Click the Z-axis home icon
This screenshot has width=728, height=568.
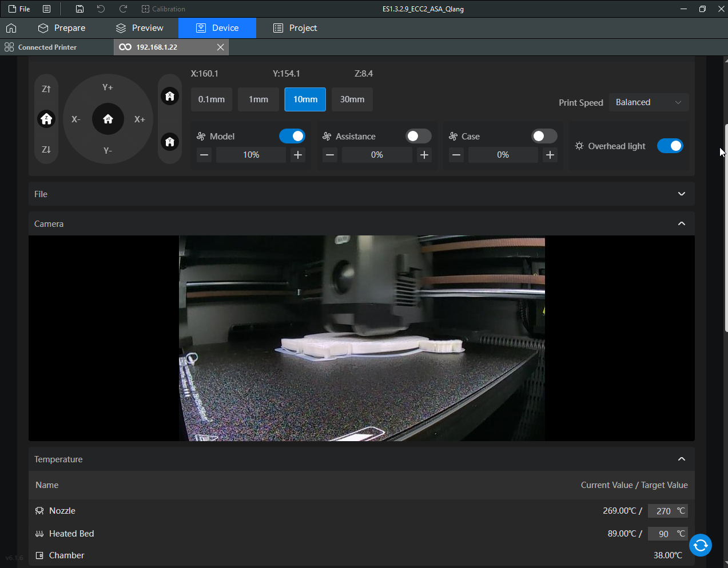pyautogui.click(x=46, y=119)
